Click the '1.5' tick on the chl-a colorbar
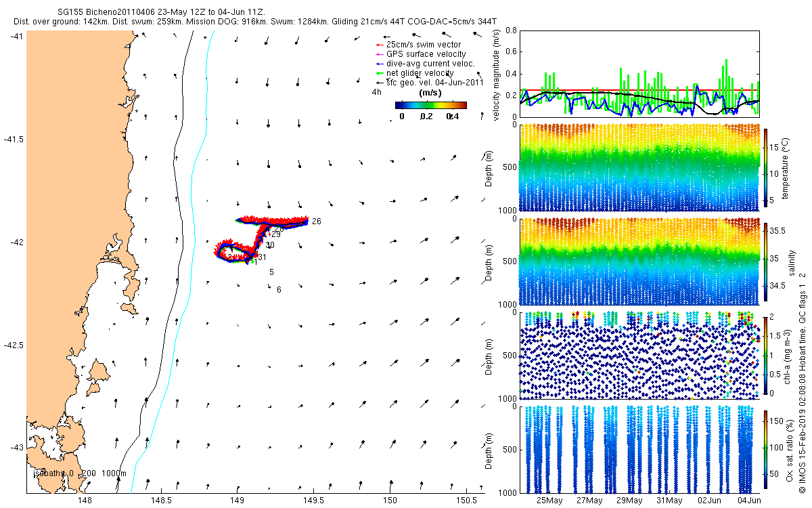This screenshot has height=508, width=812. 775,335
